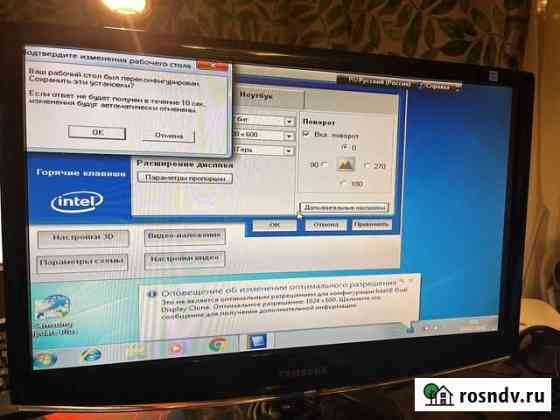Viewport: 560px width, 420px height.
Task: Launch Google Chrome from taskbar
Action: (x=218, y=344)
